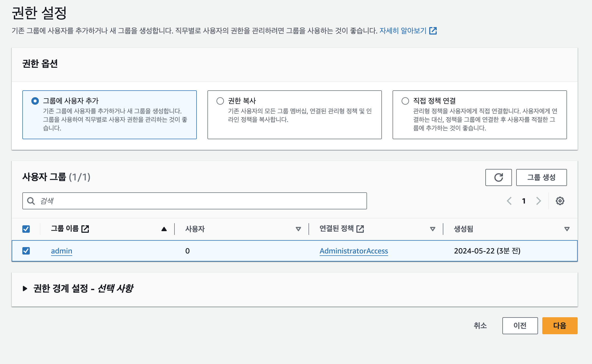This screenshot has height=364, width=592.
Task: Click external link icon beside 연결된 정책
Action: pos(360,229)
